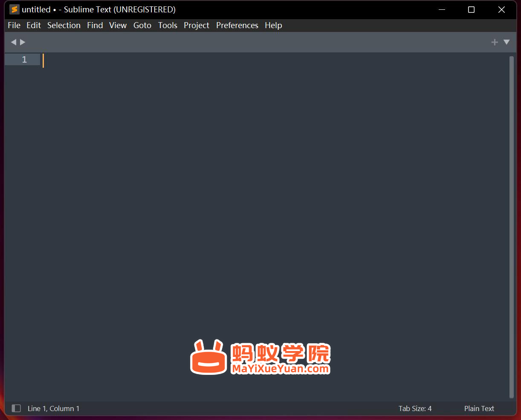Toggle side bar icon in status bar
Screen dimensions: 521x420
click(x=16, y=408)
